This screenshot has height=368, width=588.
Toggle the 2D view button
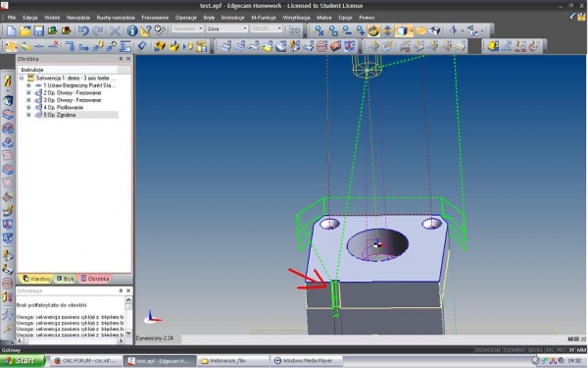pos(296,30)
